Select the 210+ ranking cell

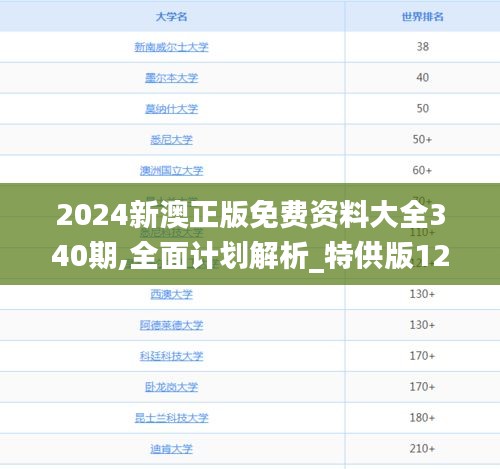click(x=422, y=449)
